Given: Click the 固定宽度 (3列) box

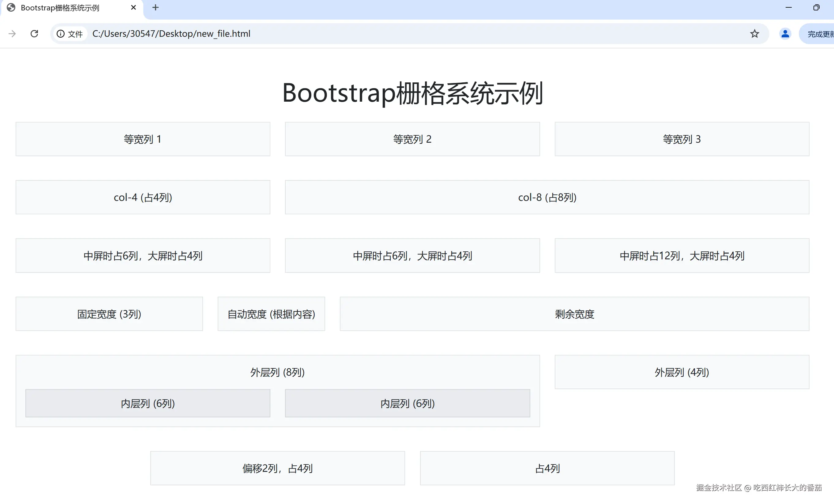Looking at the screenshot, I should pyautogui.click(x=109, y=314).
